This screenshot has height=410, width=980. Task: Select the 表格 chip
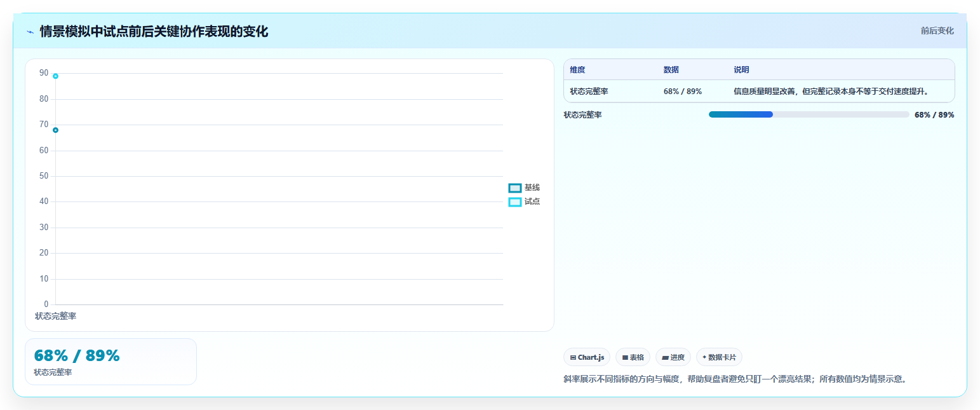coord(633,357)
